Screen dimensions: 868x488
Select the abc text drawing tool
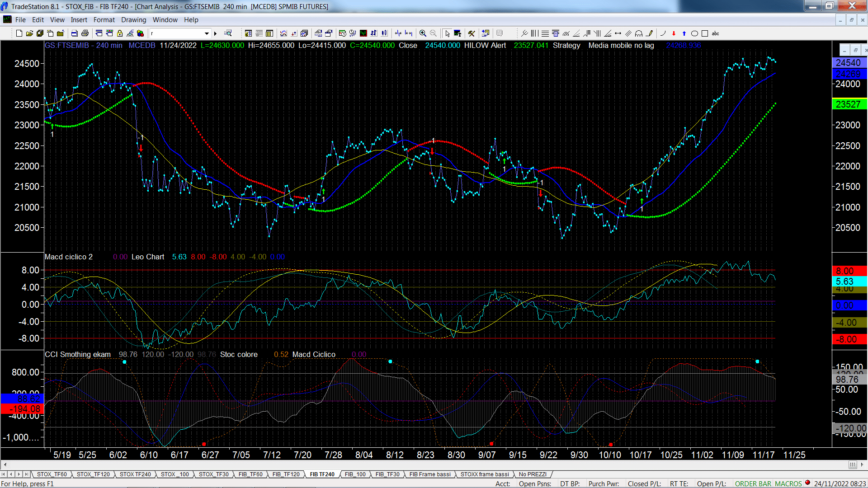tap(715, 33)
